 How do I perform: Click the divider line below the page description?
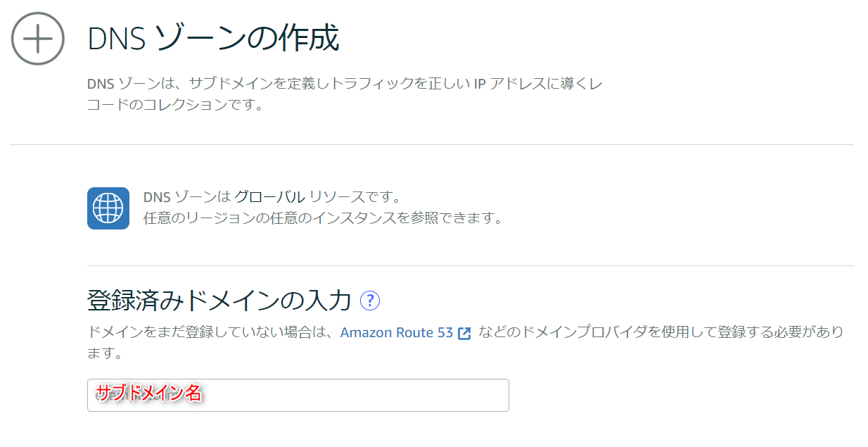[432, 144]
